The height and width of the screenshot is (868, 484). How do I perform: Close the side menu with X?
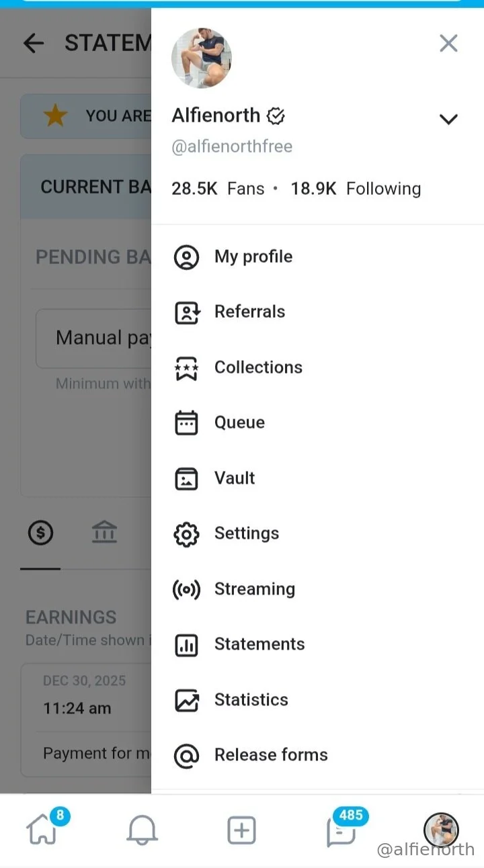pos(448,44)
